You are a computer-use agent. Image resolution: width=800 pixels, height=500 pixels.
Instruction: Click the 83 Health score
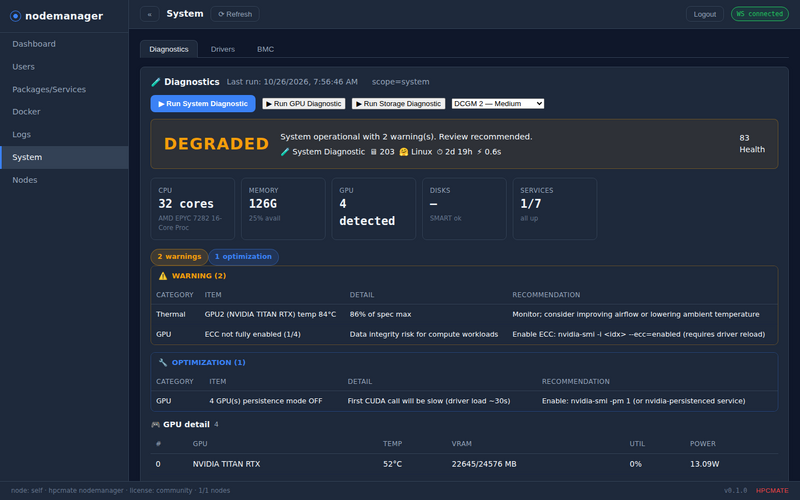752,144
